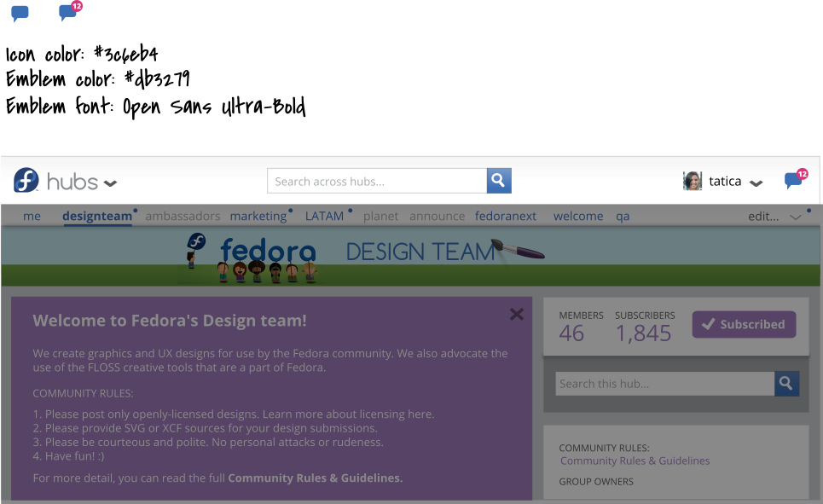
Task: Switch to the ambassadors tab
Action: pyautogui.click(x=183, y=216)
